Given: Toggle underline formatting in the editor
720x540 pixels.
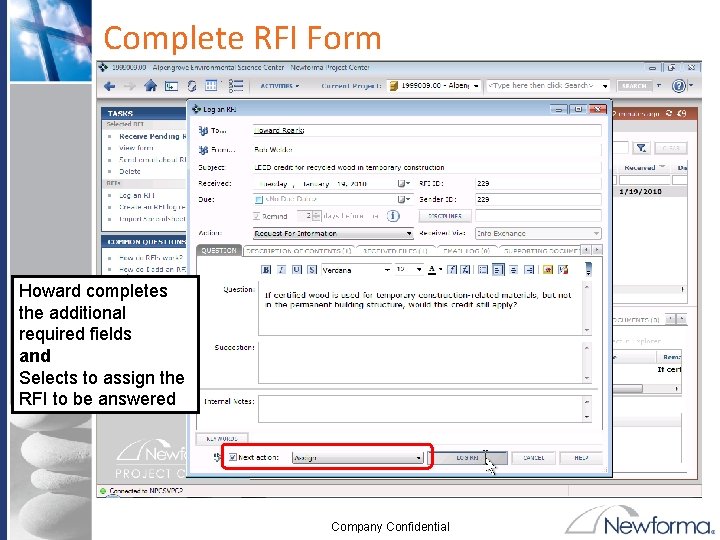Looking at the screenshot, I should (297, 270).
